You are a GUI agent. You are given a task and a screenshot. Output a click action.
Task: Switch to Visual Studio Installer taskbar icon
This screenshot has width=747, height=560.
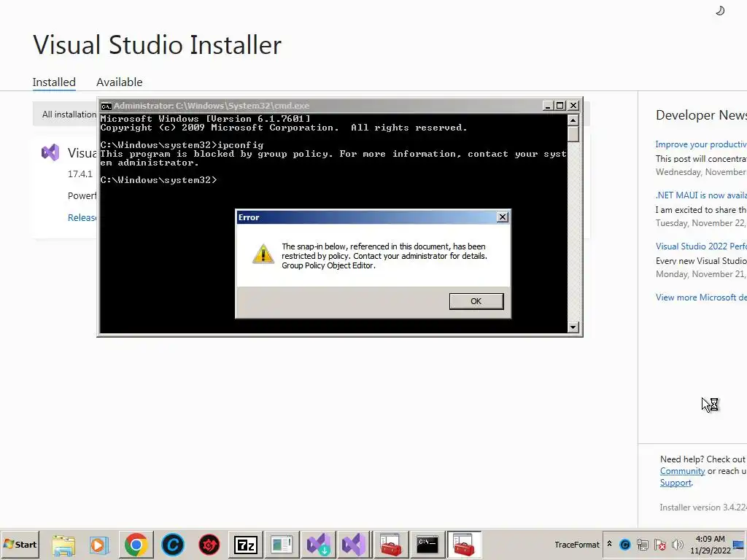[318, 544]
